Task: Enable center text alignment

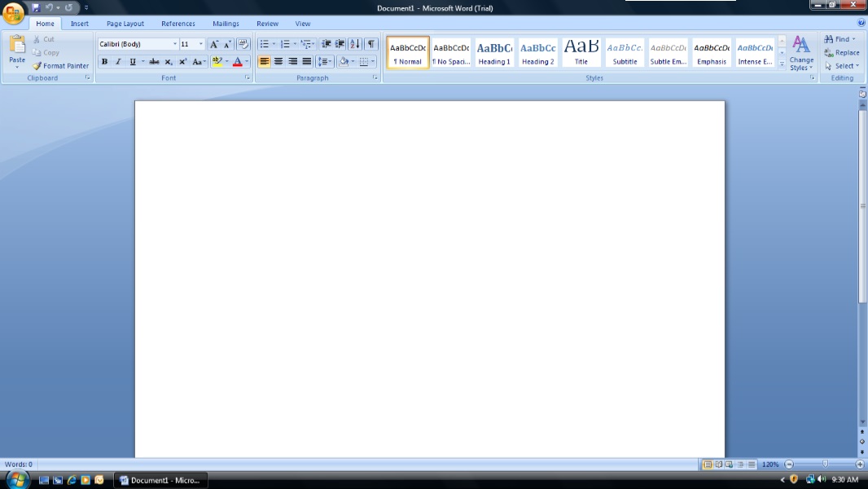Action: (x=278, y=62)
